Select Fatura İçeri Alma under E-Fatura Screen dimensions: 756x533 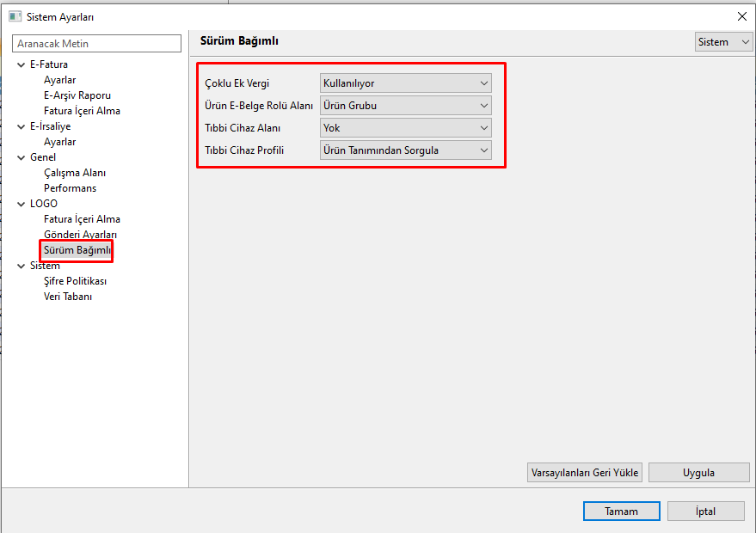[x=82, y=111]
